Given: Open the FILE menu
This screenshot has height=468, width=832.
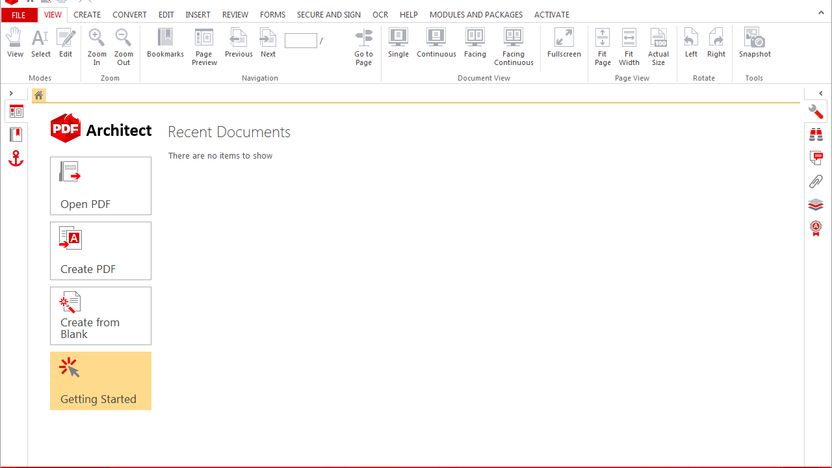Looking at the screenshot, I should click(x=19, y=15).
